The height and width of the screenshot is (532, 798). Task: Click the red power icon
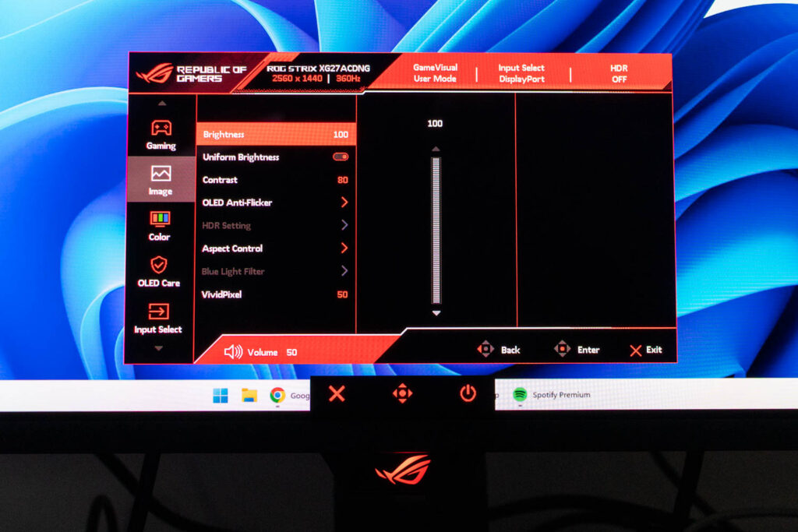(468, 393)
